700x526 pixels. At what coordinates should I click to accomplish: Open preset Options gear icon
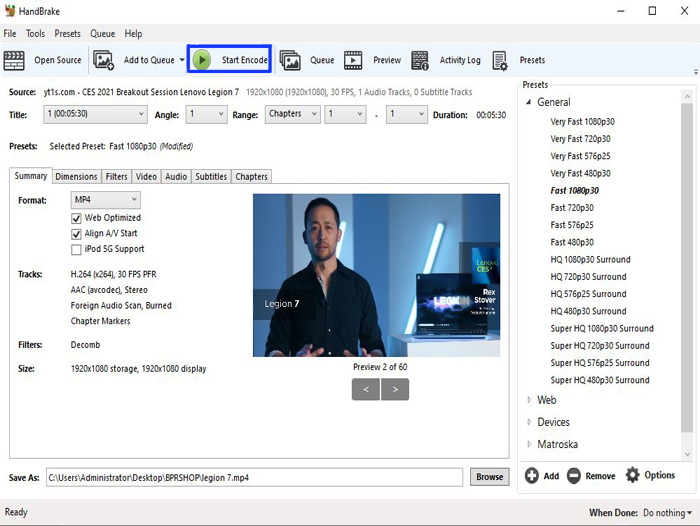[x=633, y=475]
